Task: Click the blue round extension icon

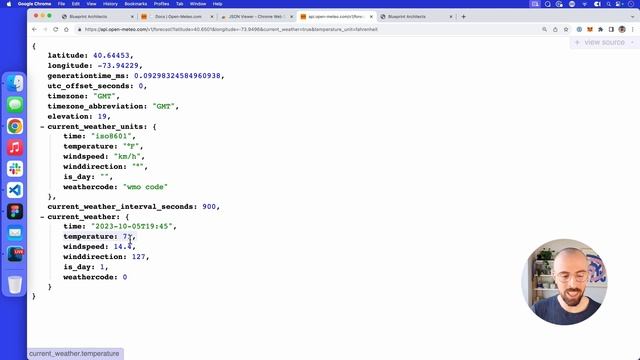Action: click(x=579, y=29)
